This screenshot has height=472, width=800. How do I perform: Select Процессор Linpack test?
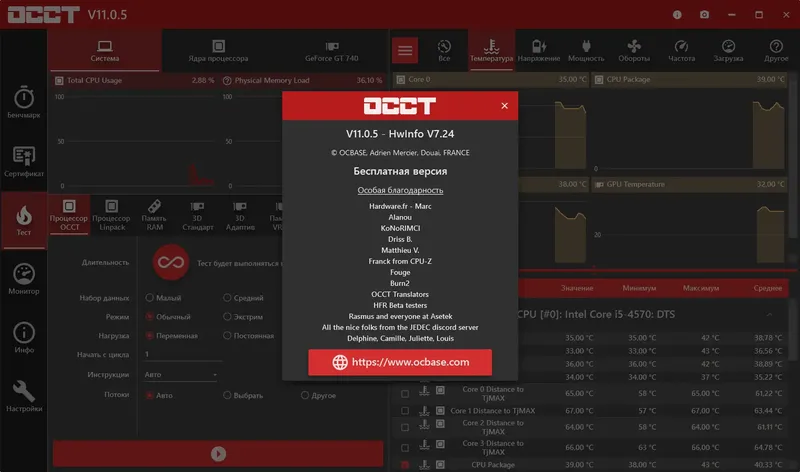(112, 215)
